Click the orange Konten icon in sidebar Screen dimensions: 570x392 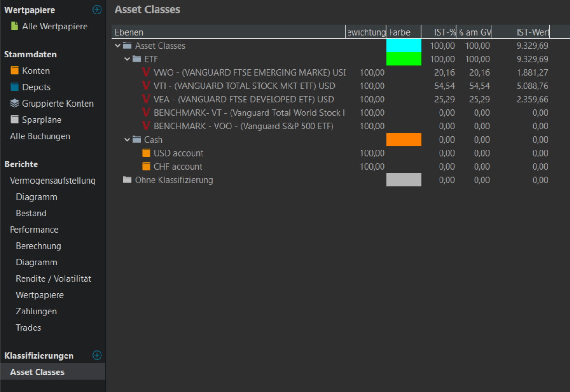point(14,71)
